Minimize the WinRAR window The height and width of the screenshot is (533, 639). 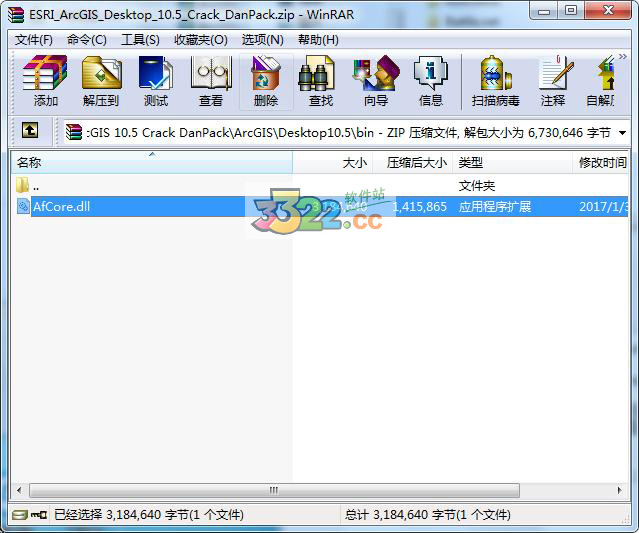click(x=544, y=11)
